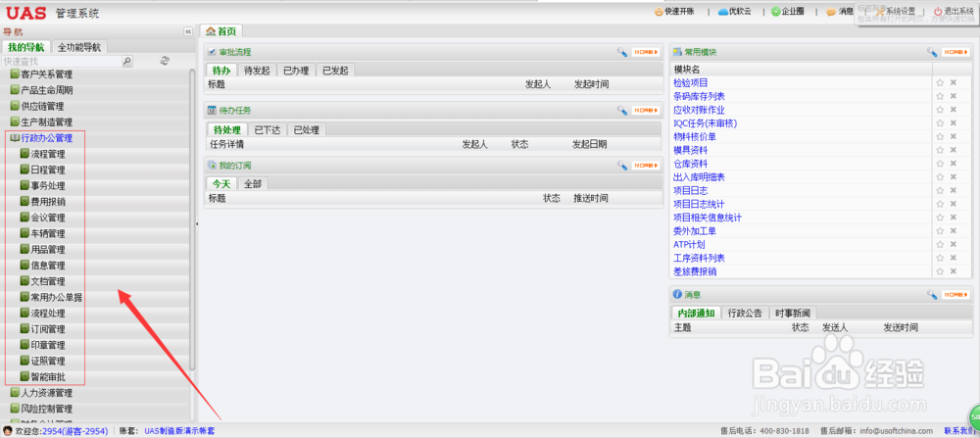Toggle the star for 项目日志统计
Screen dimensions: 980x438
tap(940, 205)
